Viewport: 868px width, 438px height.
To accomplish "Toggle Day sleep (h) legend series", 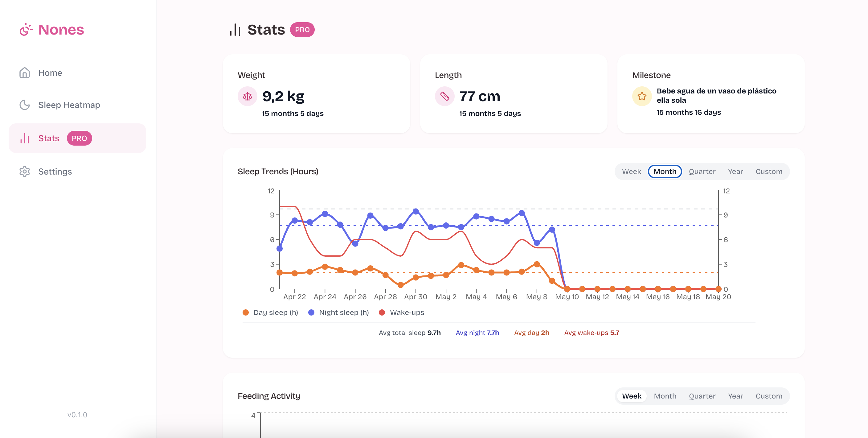I will (270, 312).
